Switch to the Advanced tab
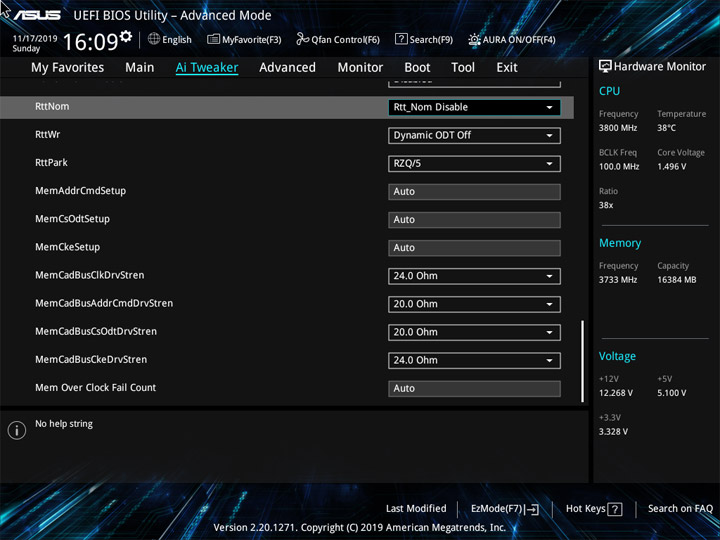Viewport: 720px width, 540px height. click(287, 68)
